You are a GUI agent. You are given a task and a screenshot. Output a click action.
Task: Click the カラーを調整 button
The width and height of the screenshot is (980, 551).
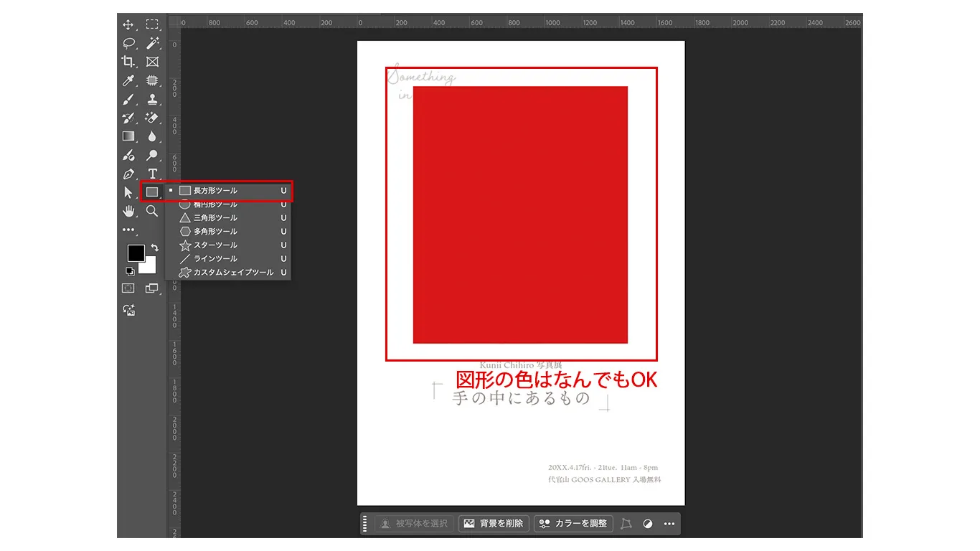point(573,524)
